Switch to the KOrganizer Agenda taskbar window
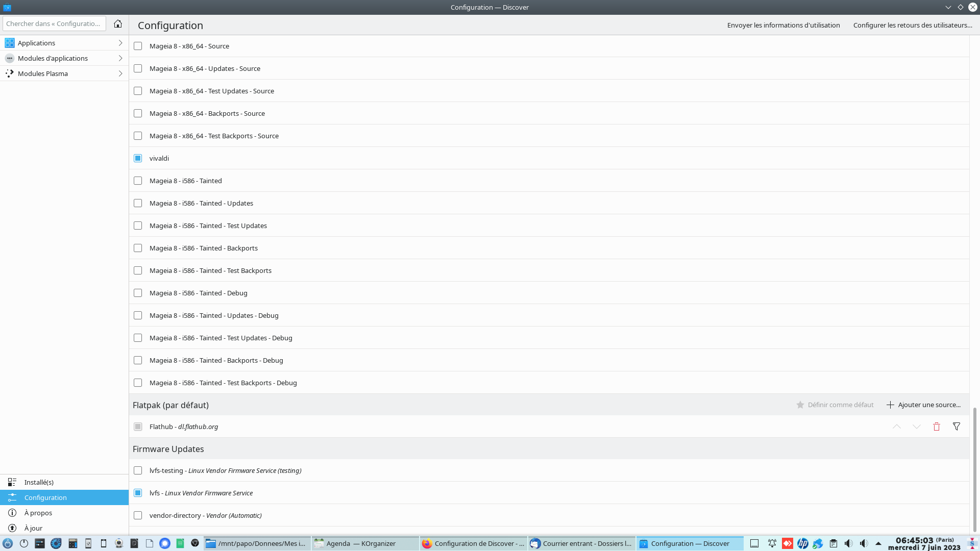This screenshot has height=551, width=980. [365, 543]
